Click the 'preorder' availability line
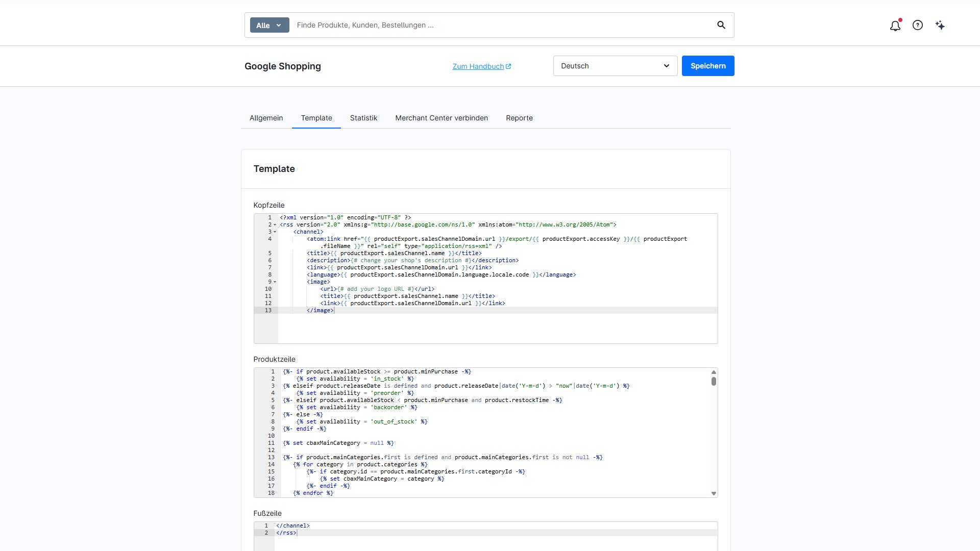The height and width of the screenshot is (551, 980). [355, 393]
